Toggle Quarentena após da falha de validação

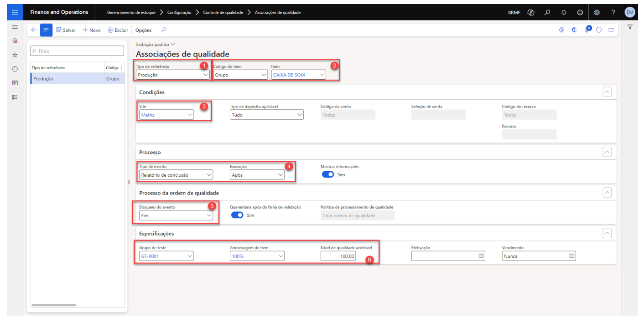[237, 215]
